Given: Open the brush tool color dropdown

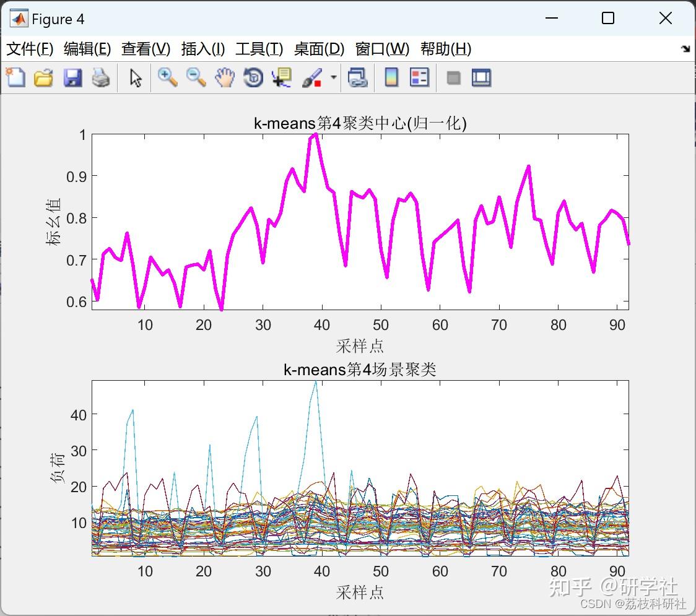Looking at the screenshot, I should coord(333,77).
